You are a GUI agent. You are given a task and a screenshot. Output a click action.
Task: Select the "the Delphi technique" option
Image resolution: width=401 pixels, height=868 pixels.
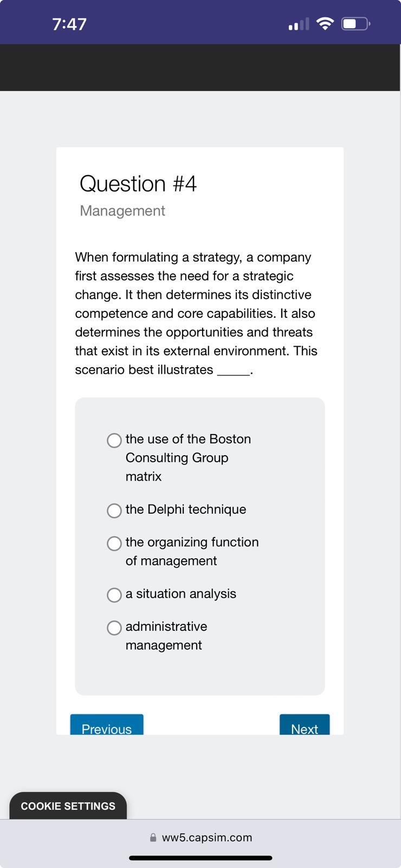tap(114, 510)
